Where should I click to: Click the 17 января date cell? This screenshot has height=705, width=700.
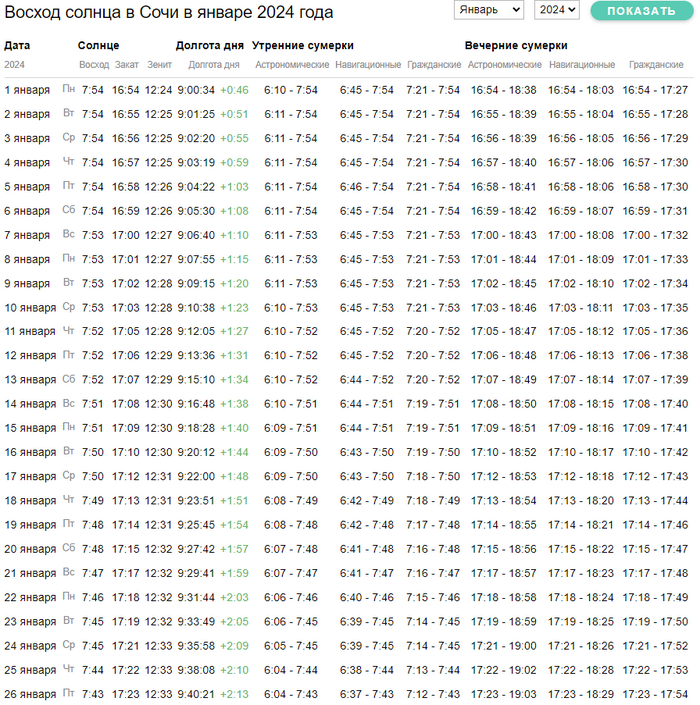point(30,477)
